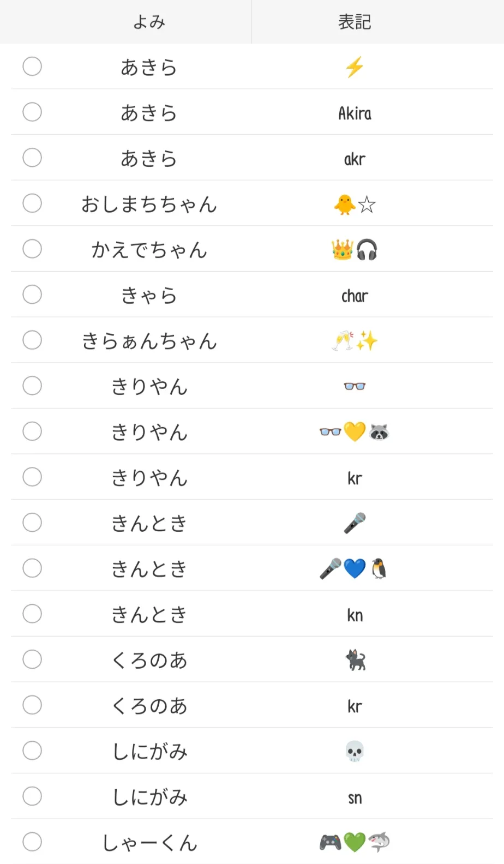Click the かえでちゃん reading text
The image size is (504, 864).
pyautogui.click(x=149, y=250)
